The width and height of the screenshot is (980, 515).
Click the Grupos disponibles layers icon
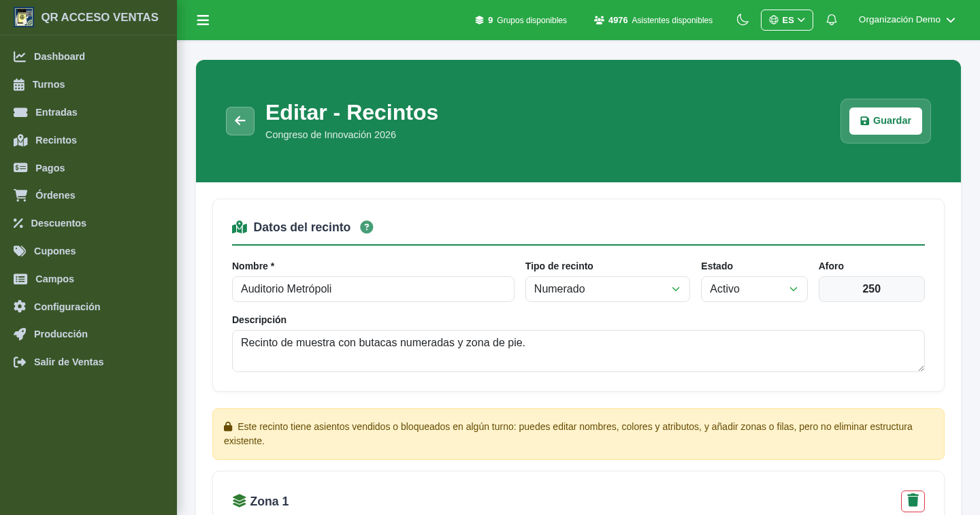coord(479,20)
